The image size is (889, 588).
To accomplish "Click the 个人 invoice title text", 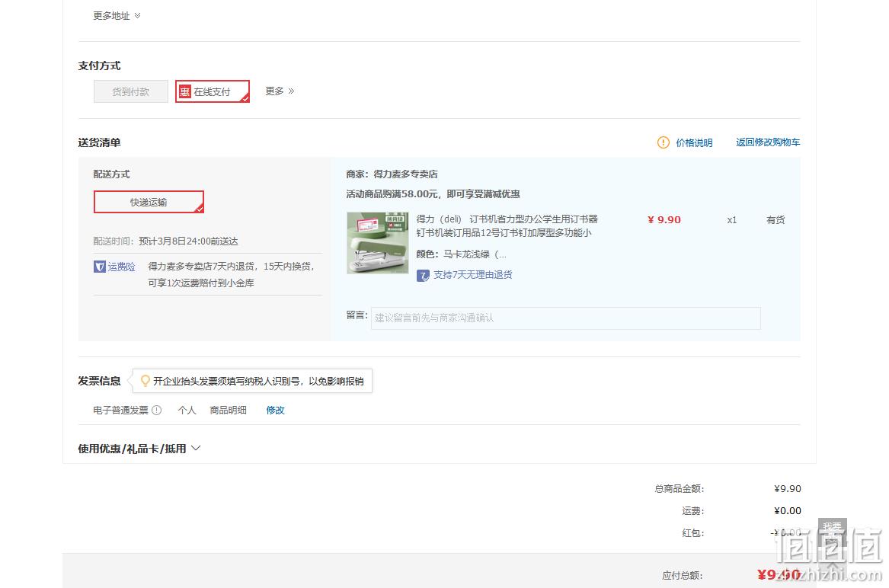I will tap(187, 410).
